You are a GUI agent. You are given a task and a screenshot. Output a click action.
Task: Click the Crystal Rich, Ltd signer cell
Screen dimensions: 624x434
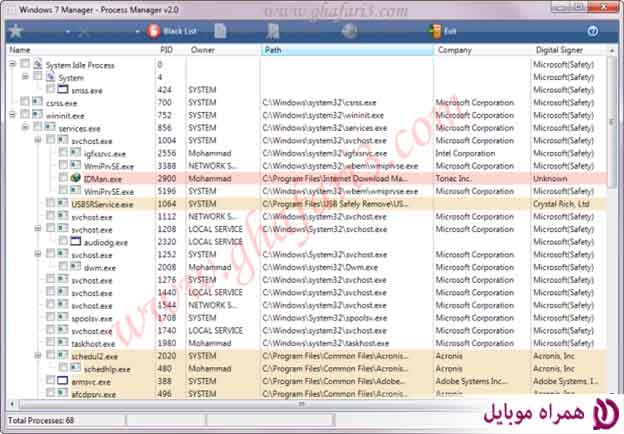click(x=561, y=204)
